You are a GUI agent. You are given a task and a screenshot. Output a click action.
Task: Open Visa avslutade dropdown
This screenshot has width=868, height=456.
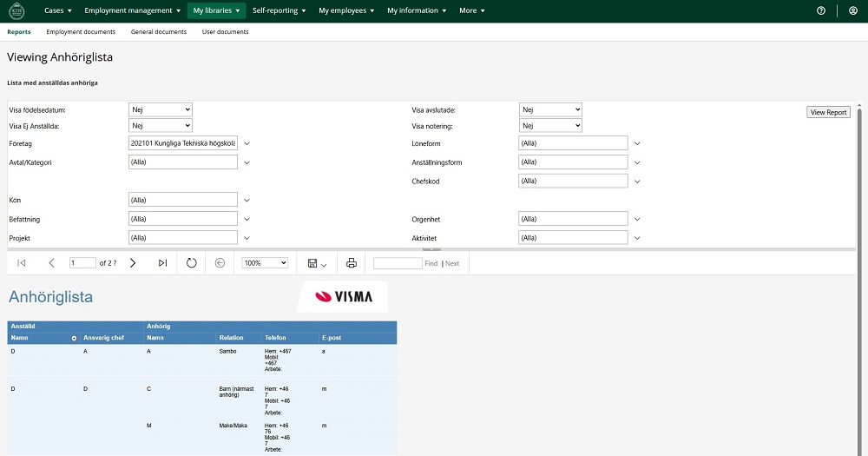click(x=550, y=109)
